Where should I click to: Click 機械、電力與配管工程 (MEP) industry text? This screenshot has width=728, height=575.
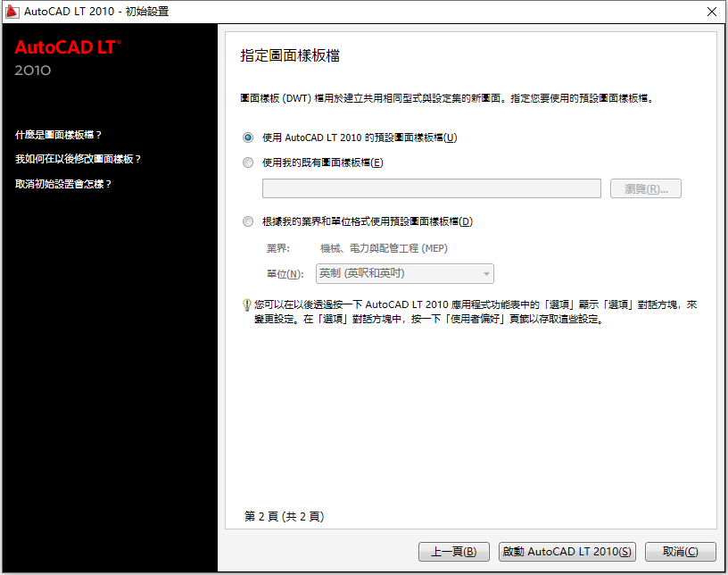384,248
